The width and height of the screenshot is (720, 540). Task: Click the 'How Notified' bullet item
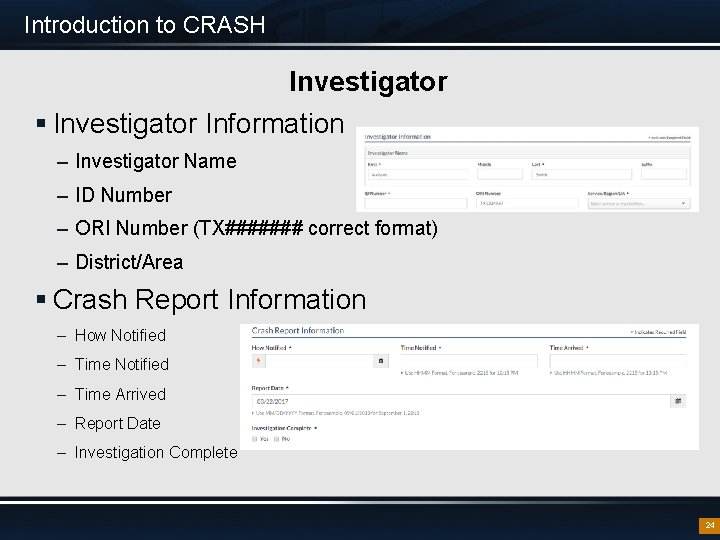point(120,336)
